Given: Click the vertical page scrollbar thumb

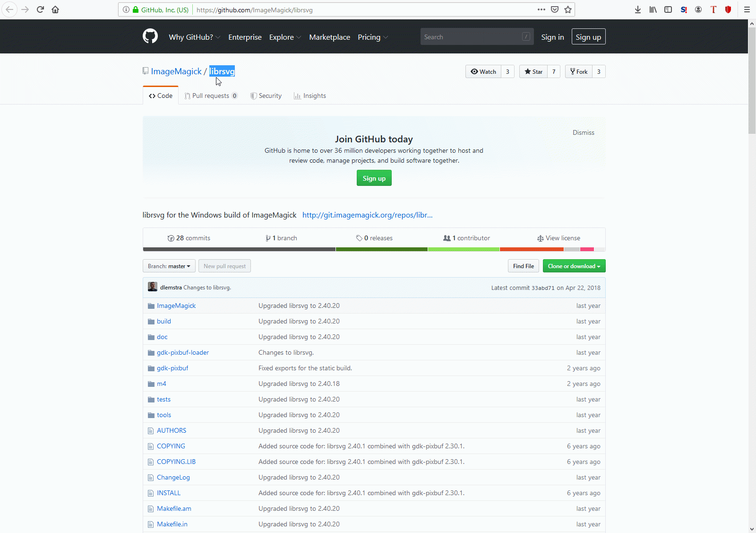Looking at the screenshot, I should coord(752,80).
